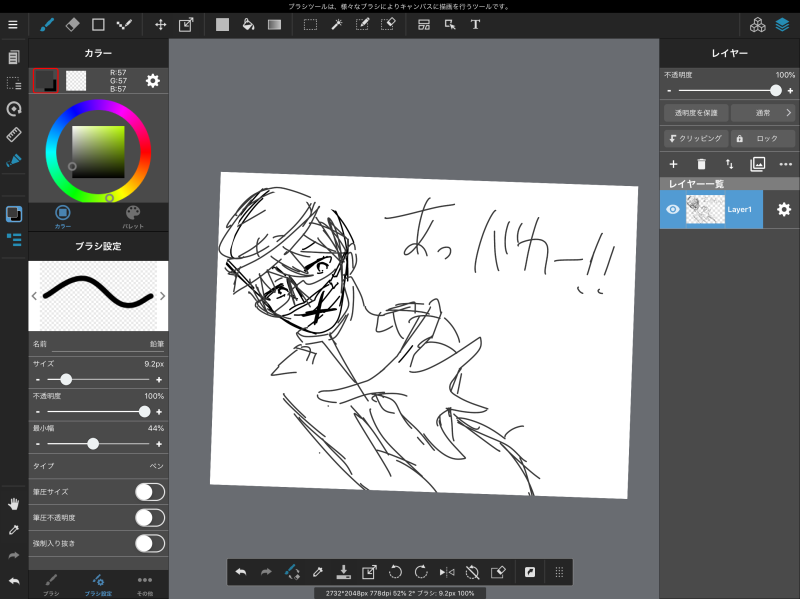Select the Move tool

(161, 24)
